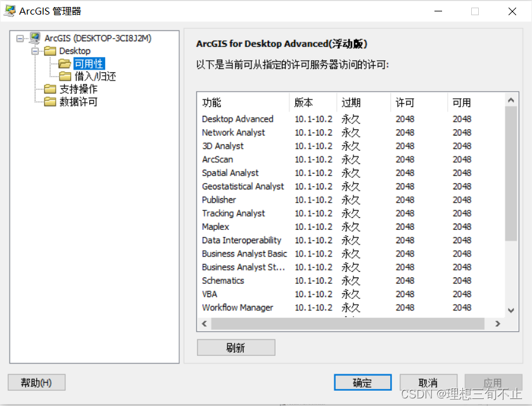
Task: Click the 帮助(H) button
Action: (x=37, y=383)
